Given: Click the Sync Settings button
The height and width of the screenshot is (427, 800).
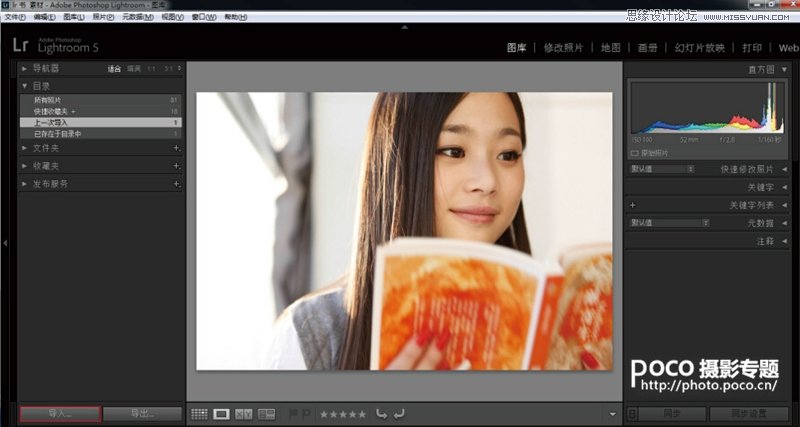Looking at the screenshot, I should [x=749, y=413].
